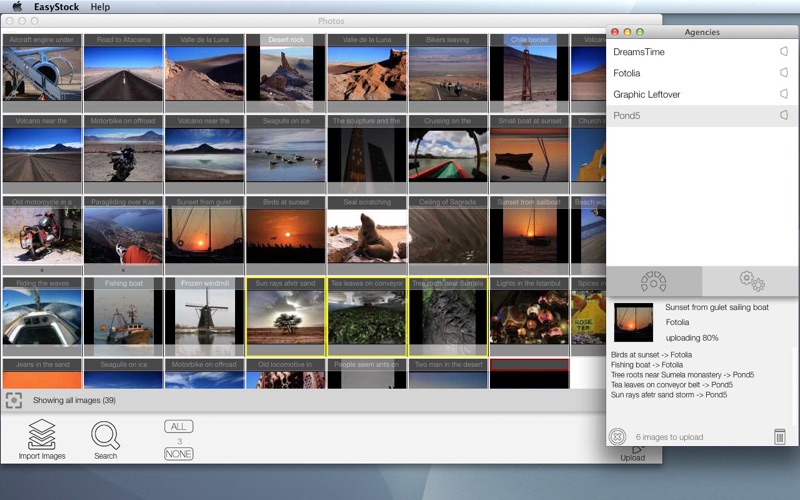The image size is (800, 500).
Task: Select the 'Lights in the Istanbul' photo
Action: click(529, 316)
